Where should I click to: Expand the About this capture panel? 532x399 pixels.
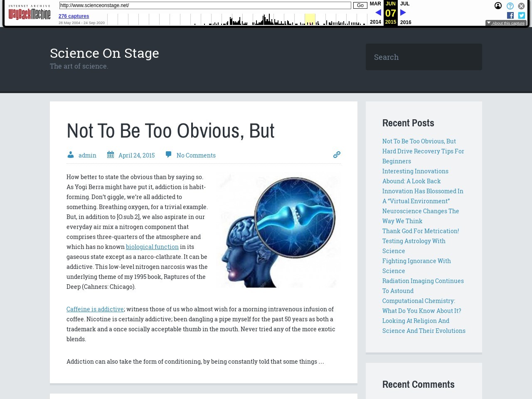coord(506,23)
